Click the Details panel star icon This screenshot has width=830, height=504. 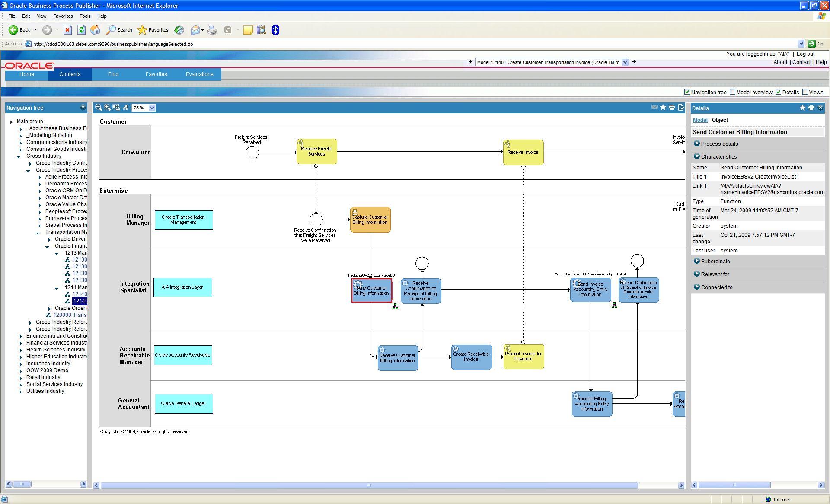802,108
